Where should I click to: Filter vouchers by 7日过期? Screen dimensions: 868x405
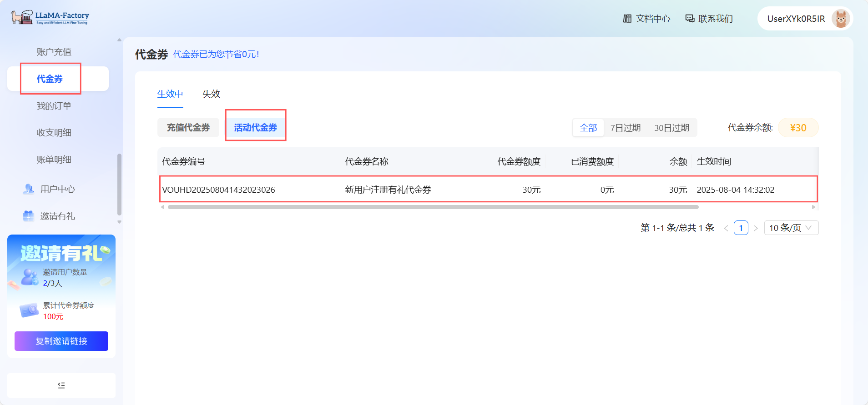(625, 128)
